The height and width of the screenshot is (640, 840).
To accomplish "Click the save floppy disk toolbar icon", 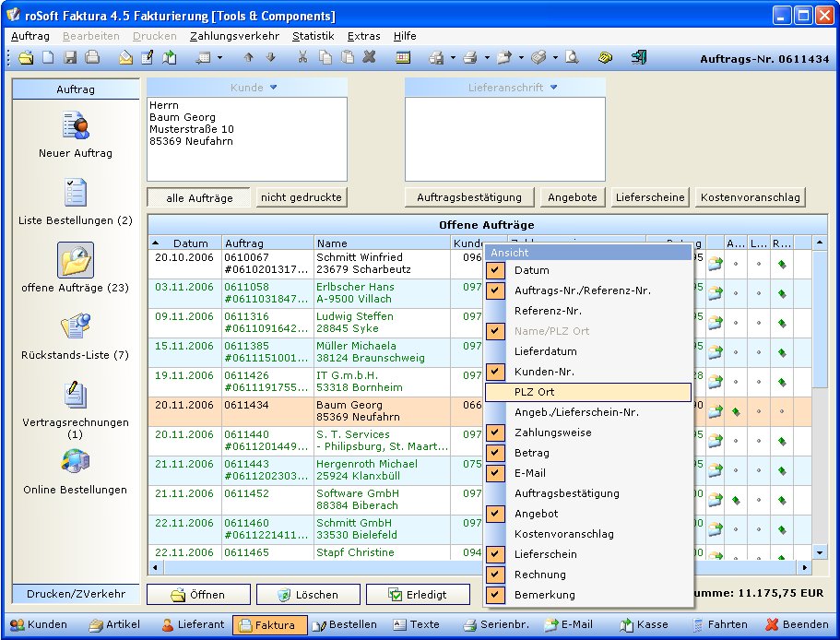I will click(69, 57).
